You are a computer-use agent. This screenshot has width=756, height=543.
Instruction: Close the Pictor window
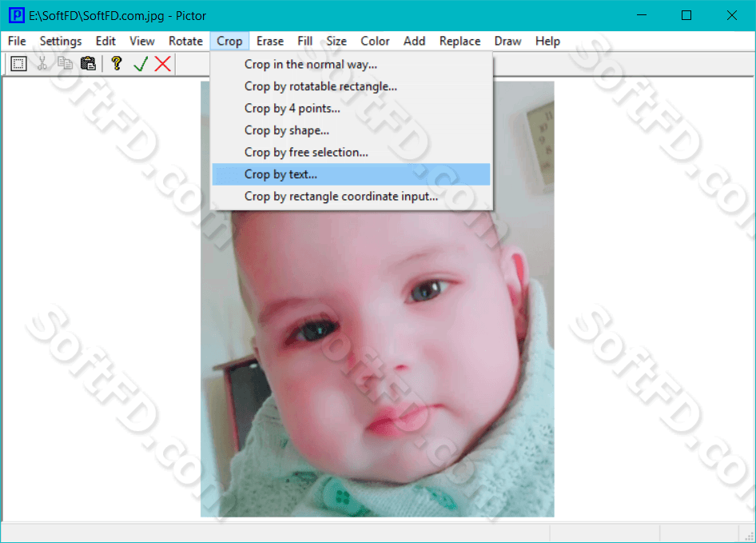click(732, 15)
